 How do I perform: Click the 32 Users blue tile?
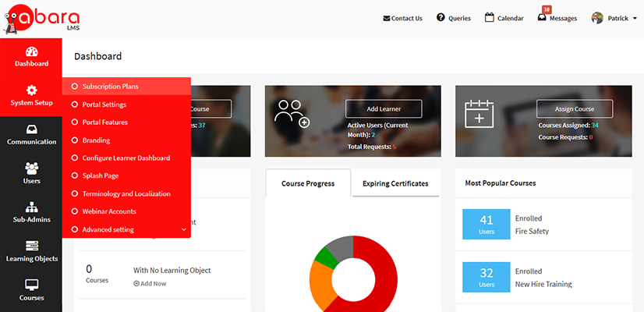click(487, 277)
